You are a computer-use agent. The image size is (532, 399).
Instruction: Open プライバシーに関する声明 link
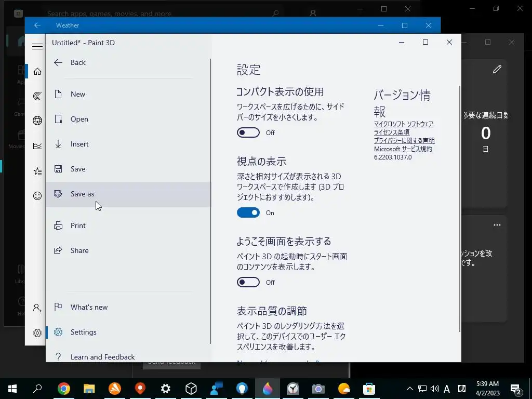pyautogui.click(x=404, y=140)
